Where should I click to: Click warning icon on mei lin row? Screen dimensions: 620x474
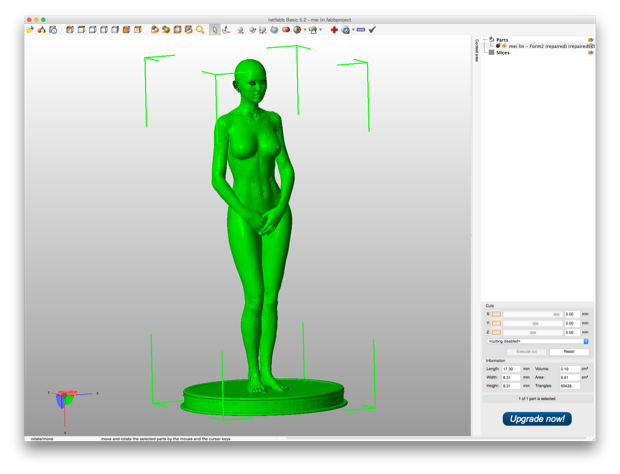[x=592, y=46]
